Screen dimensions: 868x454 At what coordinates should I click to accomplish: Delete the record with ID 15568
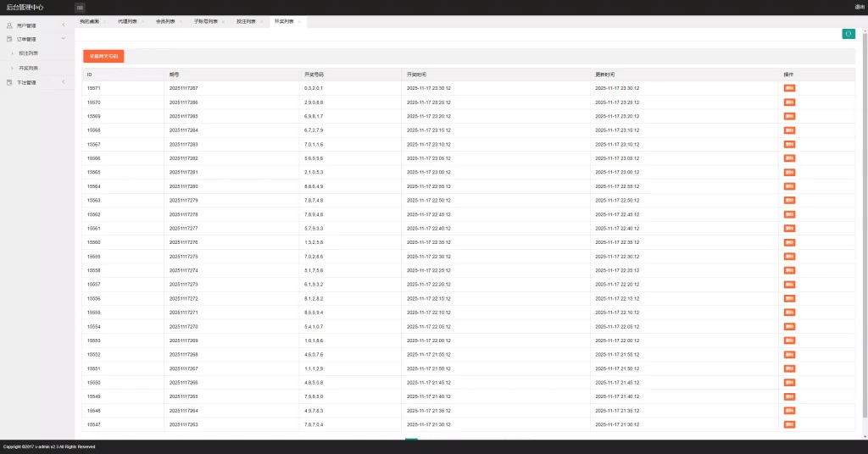789,130
